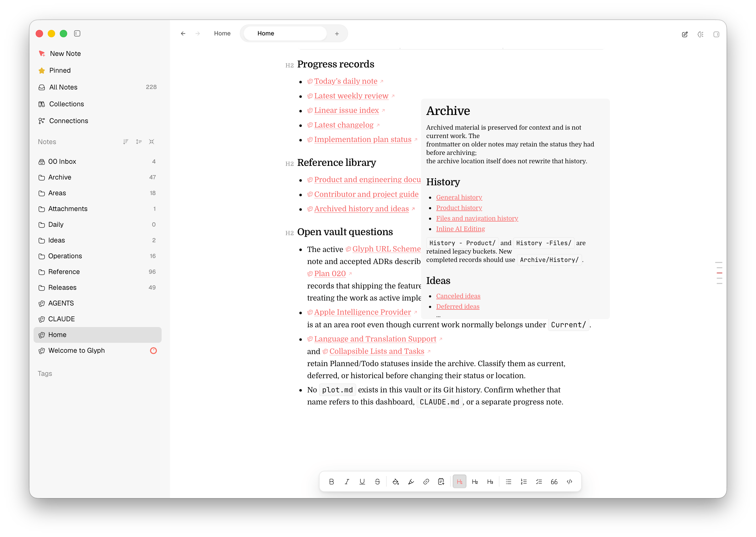The width and height of the screenshot is (756, 537).
Task: Apply underline formatting
Action: click(362, 481)
